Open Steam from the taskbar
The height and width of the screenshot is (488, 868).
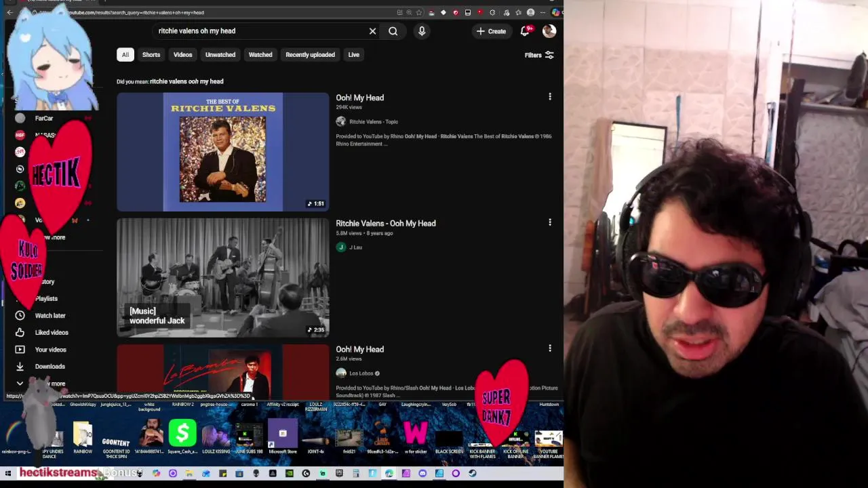[472, 474]
